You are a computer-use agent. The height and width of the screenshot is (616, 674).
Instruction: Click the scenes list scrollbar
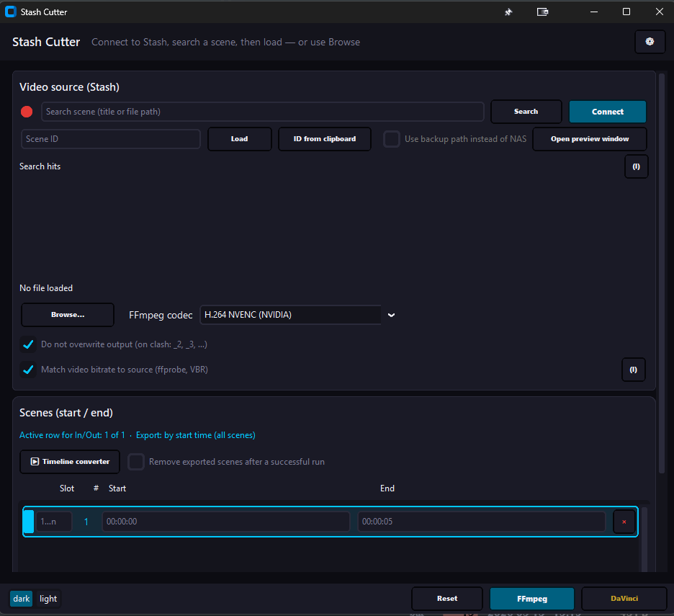click(x=644, y=540)
